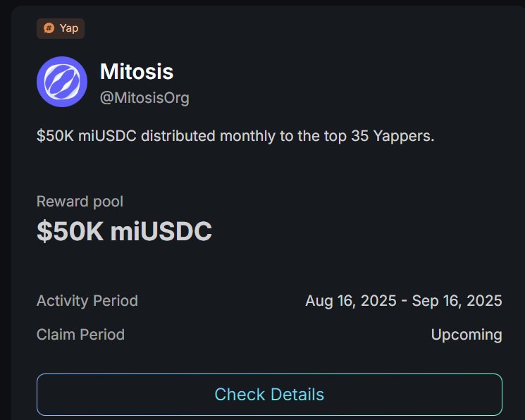Click the Check Details button

coord(269,394)
